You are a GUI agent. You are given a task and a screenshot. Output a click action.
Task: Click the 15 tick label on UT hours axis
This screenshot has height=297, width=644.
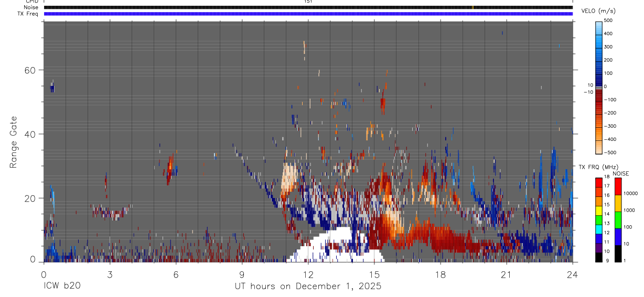click(x=374, y=274)
